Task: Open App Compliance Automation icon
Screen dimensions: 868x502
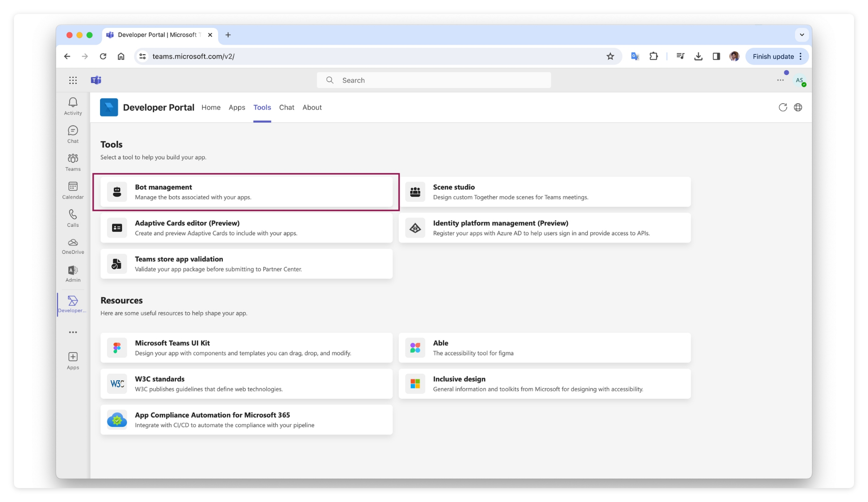Action: click(117, 420)
